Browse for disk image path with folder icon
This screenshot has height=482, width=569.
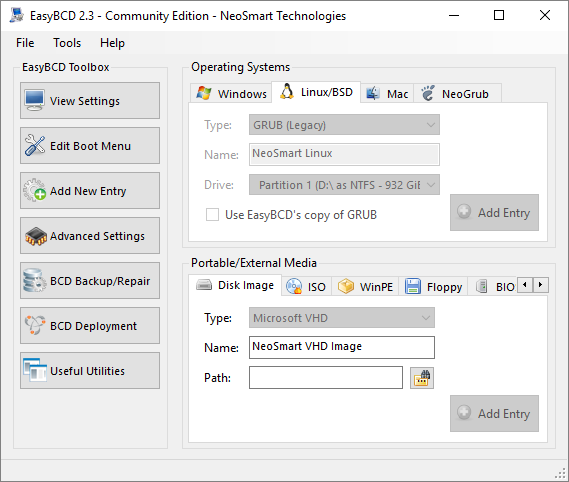(422, 378)
